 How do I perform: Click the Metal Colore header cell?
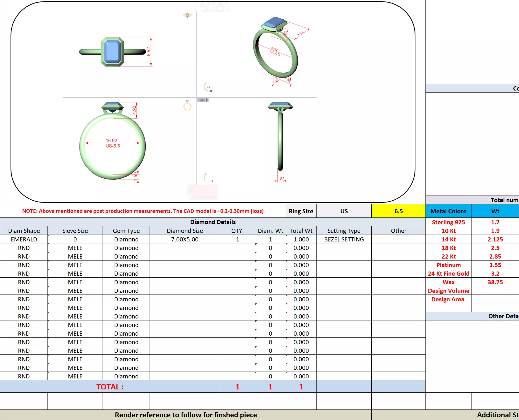tap(448, 211)
